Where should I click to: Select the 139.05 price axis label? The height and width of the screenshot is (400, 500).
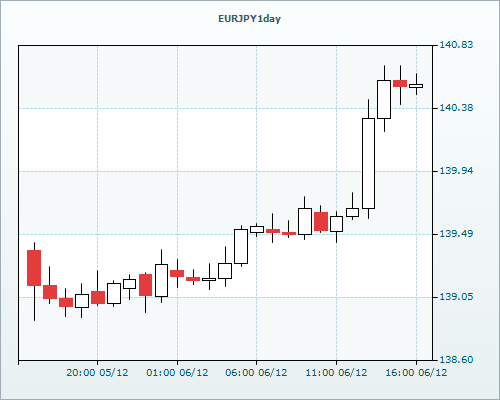tap(456, 297)
